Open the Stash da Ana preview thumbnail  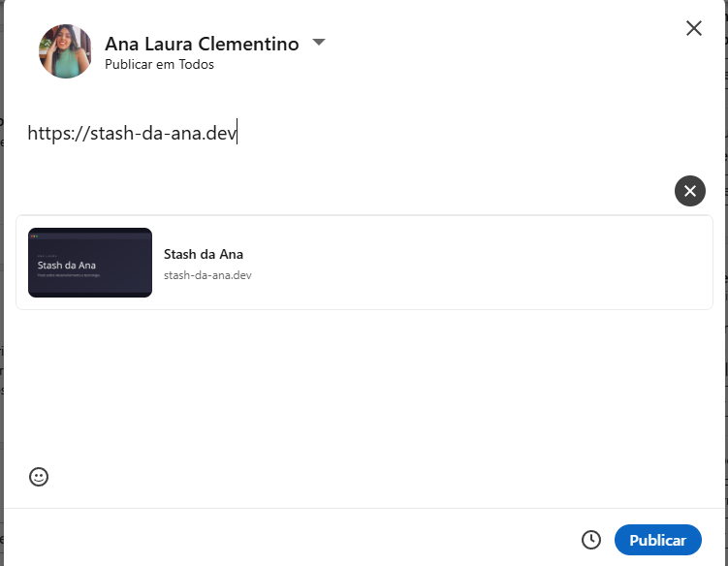[90, 263]
